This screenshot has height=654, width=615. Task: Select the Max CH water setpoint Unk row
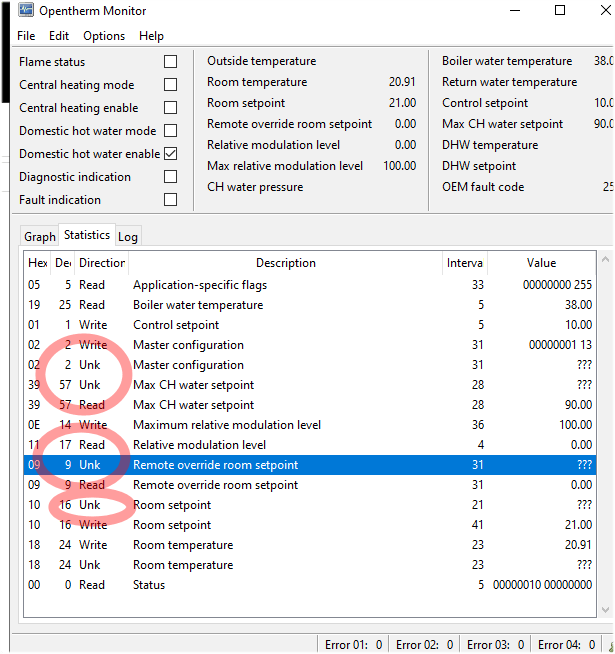pos(310,385)
